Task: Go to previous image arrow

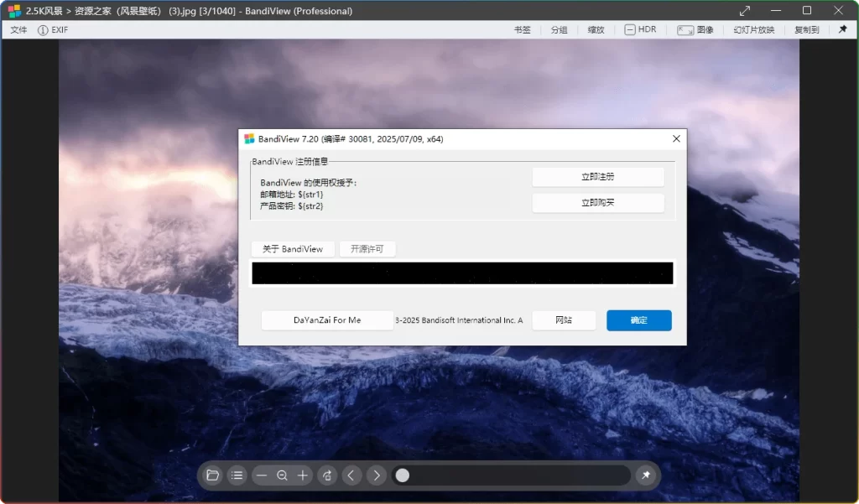Action: (351, 475)
